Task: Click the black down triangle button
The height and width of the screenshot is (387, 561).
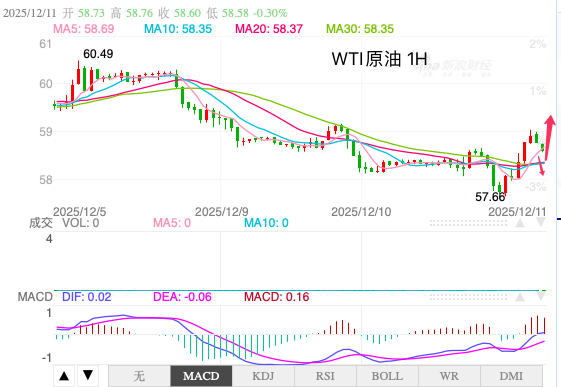Action: (88, 376)
